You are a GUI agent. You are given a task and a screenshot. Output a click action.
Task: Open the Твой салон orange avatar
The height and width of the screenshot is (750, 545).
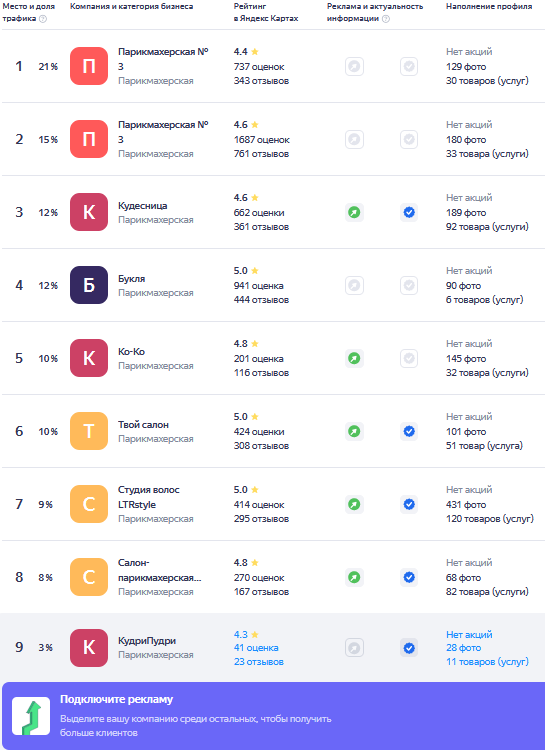(89, 431)
